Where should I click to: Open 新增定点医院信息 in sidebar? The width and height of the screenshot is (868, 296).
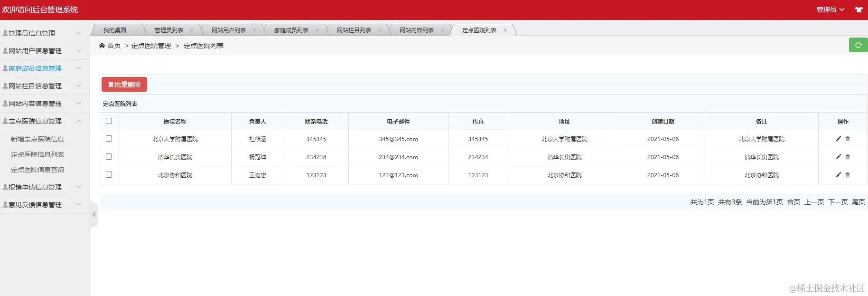[x=37, y=139]
